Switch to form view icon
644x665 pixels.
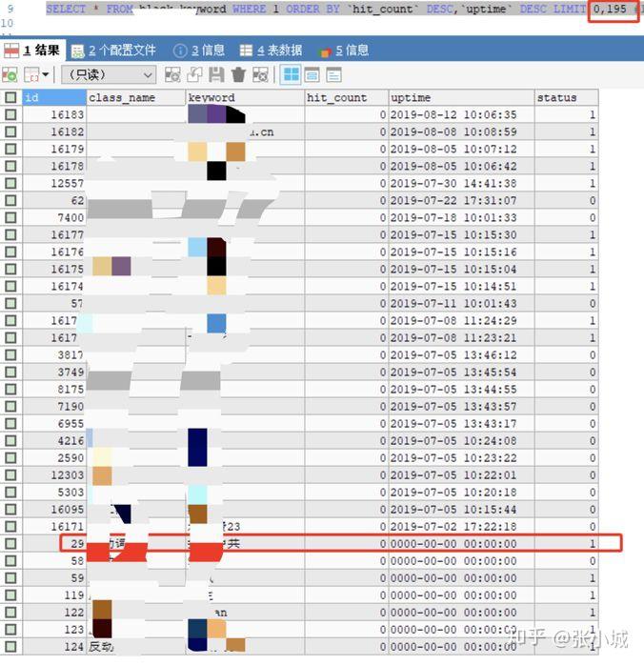pos(312,75)
